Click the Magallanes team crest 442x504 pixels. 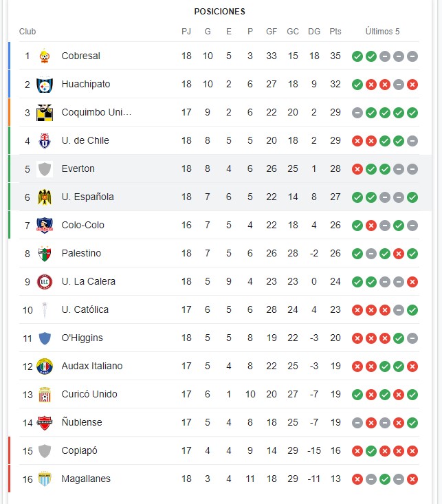[45, 479]
